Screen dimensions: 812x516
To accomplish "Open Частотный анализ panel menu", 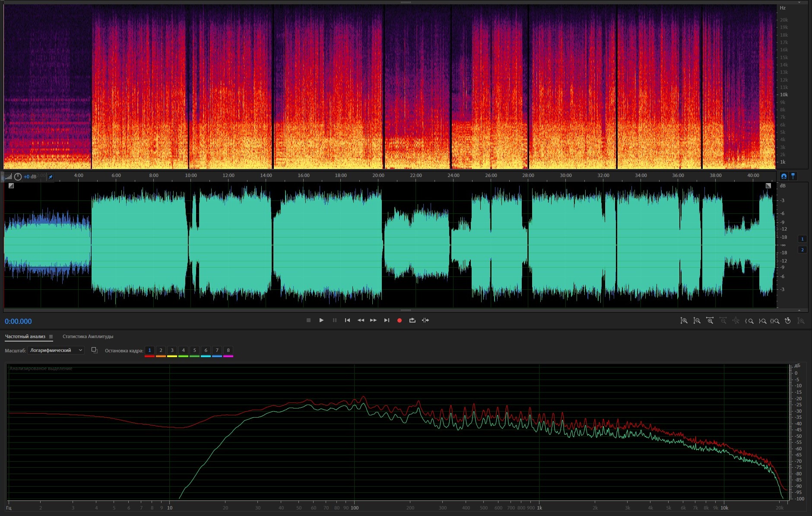I will 51,337.
